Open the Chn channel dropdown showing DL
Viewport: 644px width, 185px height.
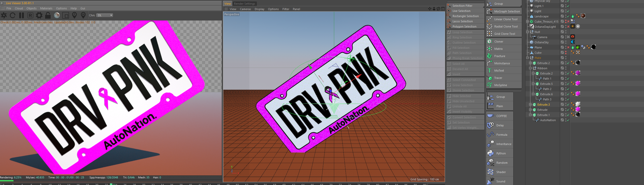(105, 15)
